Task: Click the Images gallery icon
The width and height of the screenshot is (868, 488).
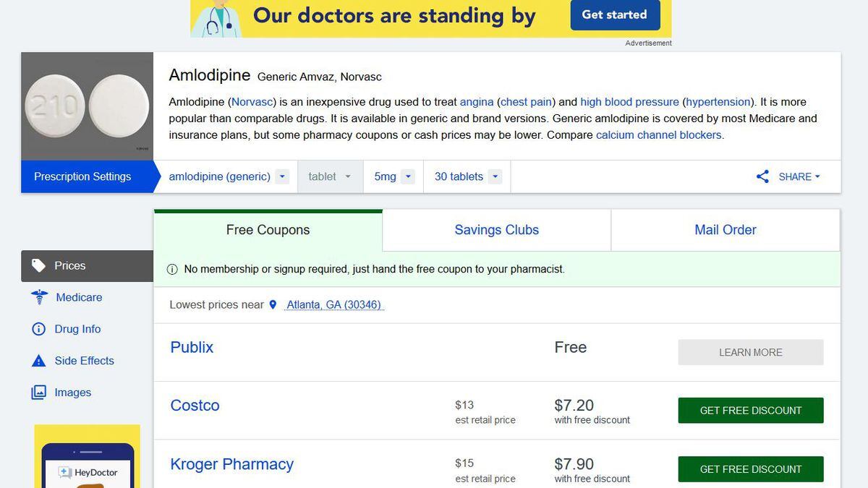Action: tap(39, 393)
